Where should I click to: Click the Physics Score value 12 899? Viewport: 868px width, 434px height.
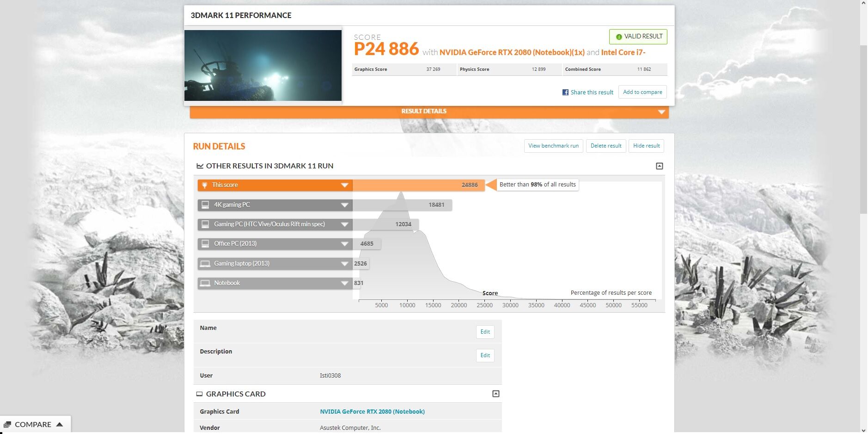pyautogui.click(x=538, y=69)
